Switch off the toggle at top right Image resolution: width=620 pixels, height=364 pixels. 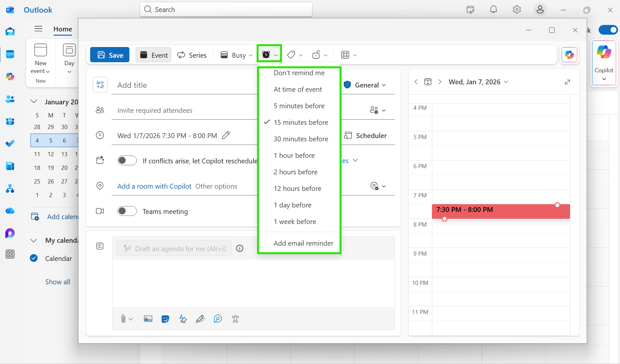608,30
